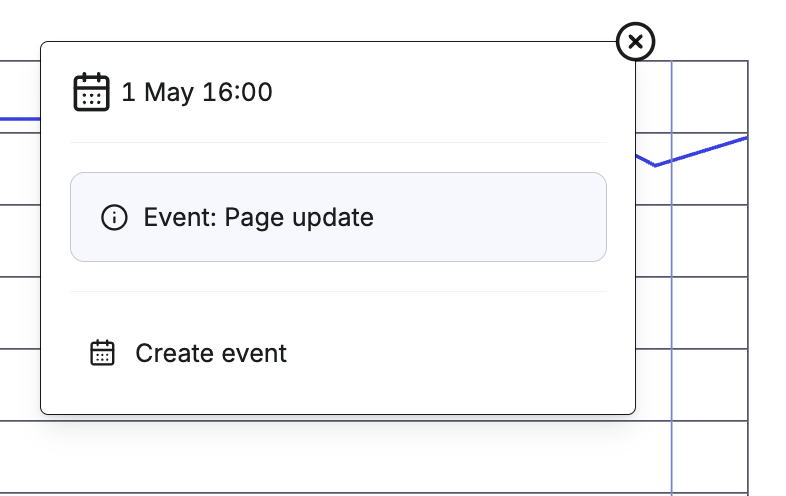Click the rising chart line right of popup
The height and width of the screenshot is (496, 786).
coord(702,150)
